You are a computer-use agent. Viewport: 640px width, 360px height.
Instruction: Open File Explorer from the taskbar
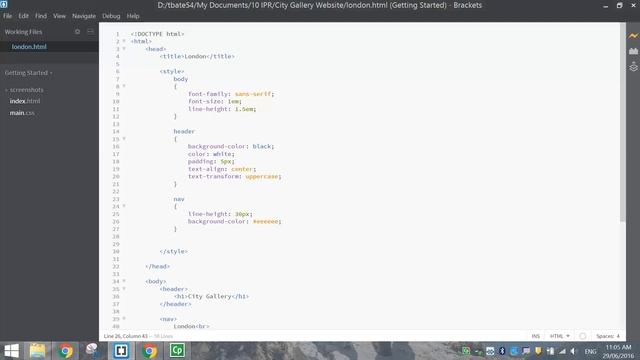pyautogui.click(x=38, y=351)
